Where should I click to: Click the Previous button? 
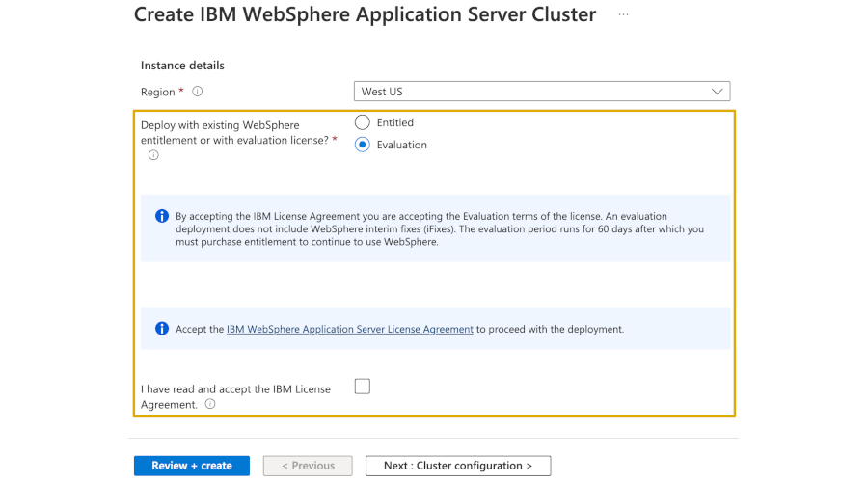[x=308, y=466]
